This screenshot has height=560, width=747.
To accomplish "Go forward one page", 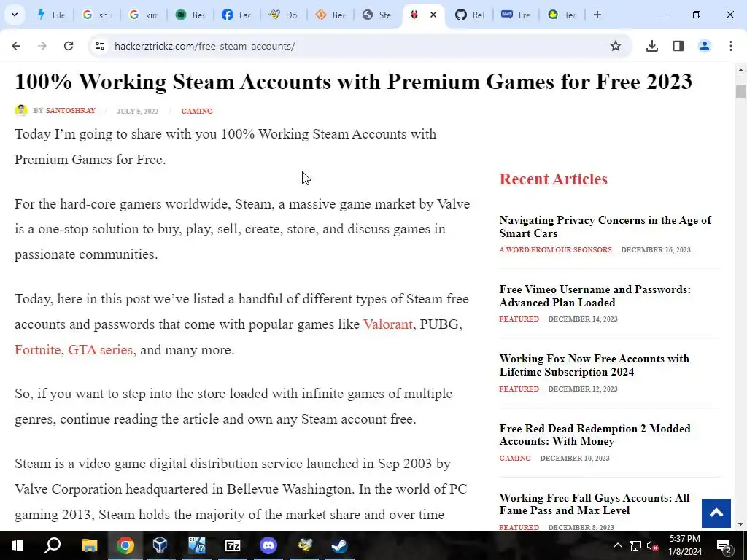I will [x=42, y=46].
